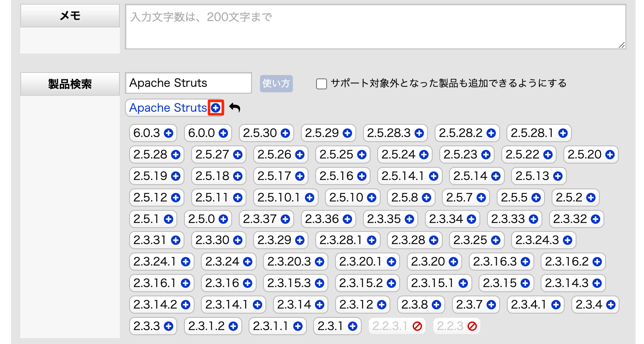Select version label 2.5.18
The image size is (644, 344).
tap(212, 176)
